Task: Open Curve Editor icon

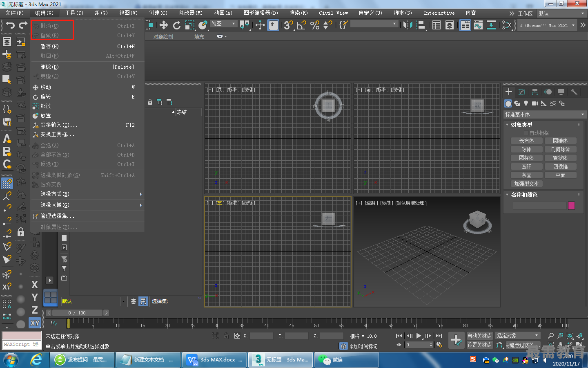Action: 478,25
